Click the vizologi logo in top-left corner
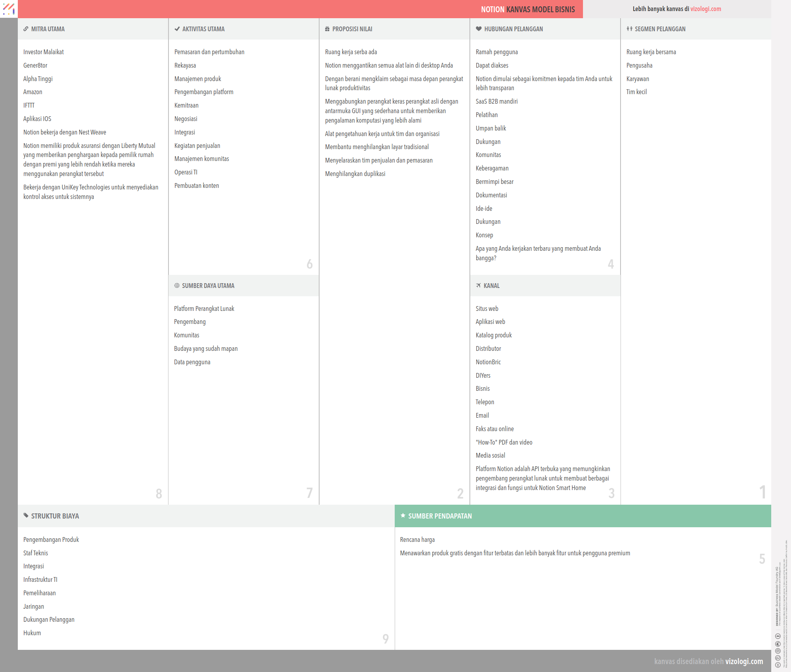Viewport: 791px width, 672px height. [8, 9]
